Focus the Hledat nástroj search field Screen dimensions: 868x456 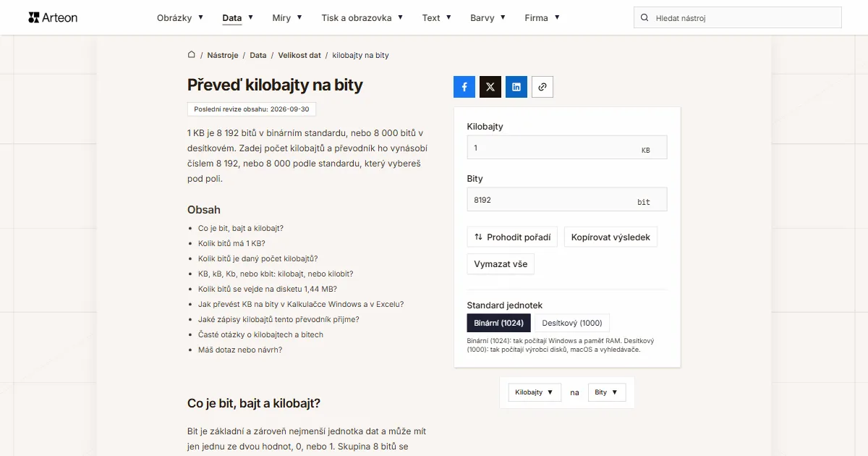738,18
